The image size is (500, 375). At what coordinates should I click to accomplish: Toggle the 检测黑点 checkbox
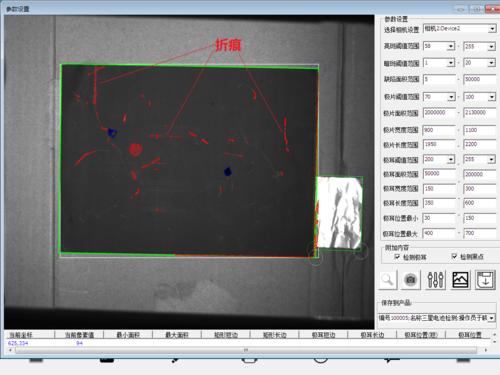(x=454, y=256)
